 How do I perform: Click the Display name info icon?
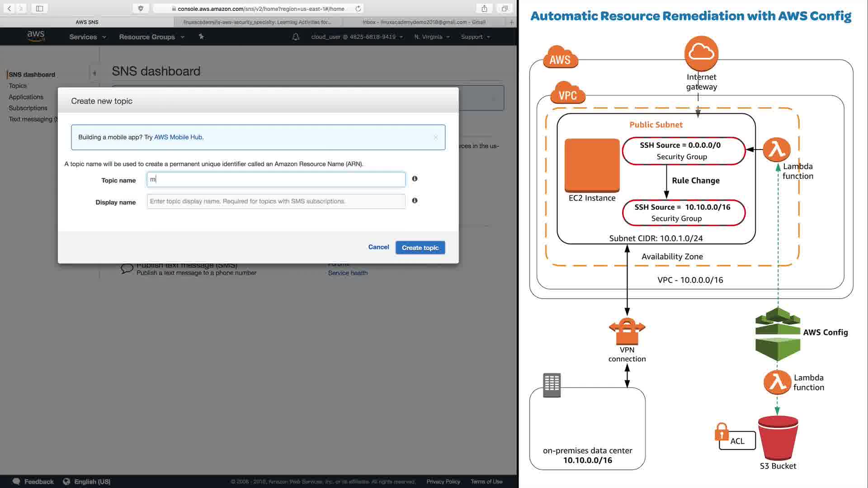pyautogui.click(x=415, y=201)
